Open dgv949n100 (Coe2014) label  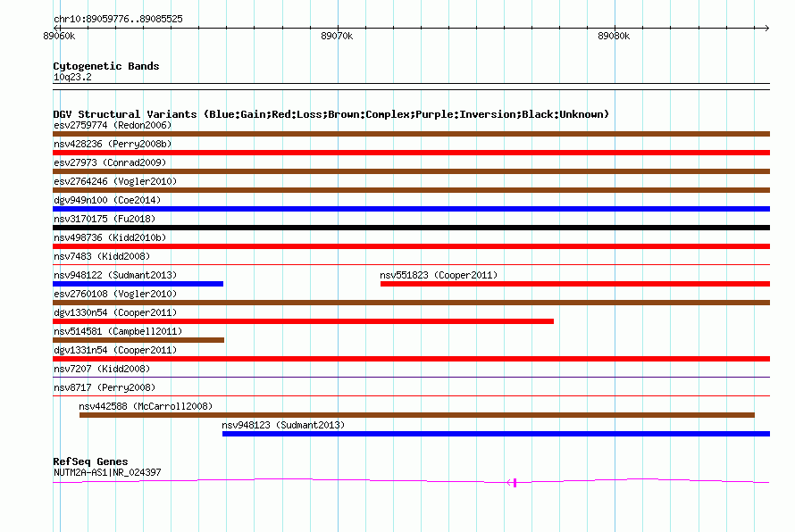pyautogui.click(x=107, y=200)
